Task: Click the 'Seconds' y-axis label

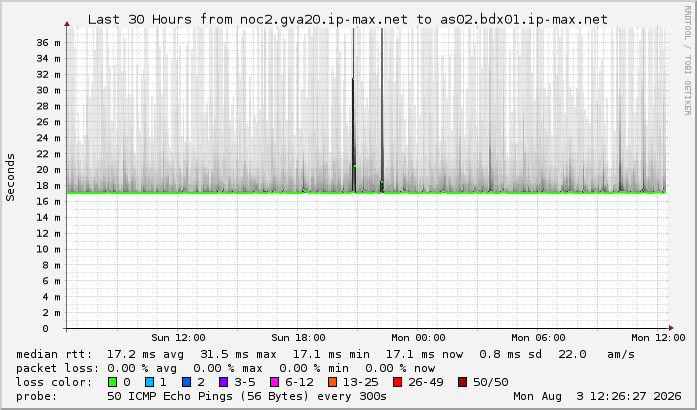Action: (x=10, y=177)
